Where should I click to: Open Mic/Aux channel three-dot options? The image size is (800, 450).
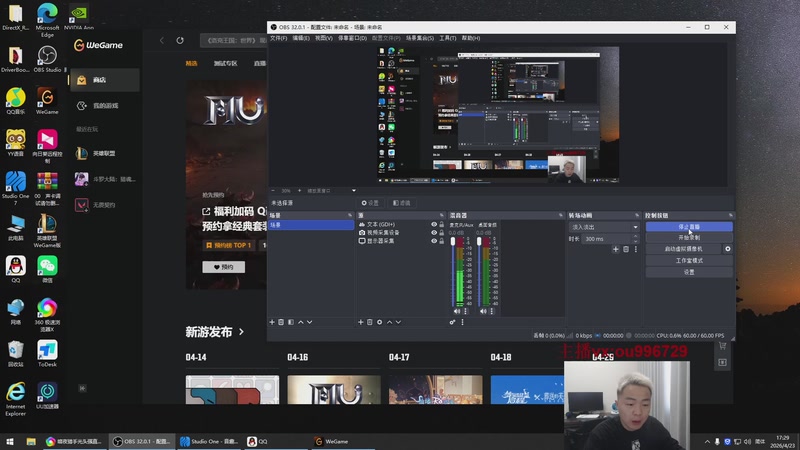[465, 311]
